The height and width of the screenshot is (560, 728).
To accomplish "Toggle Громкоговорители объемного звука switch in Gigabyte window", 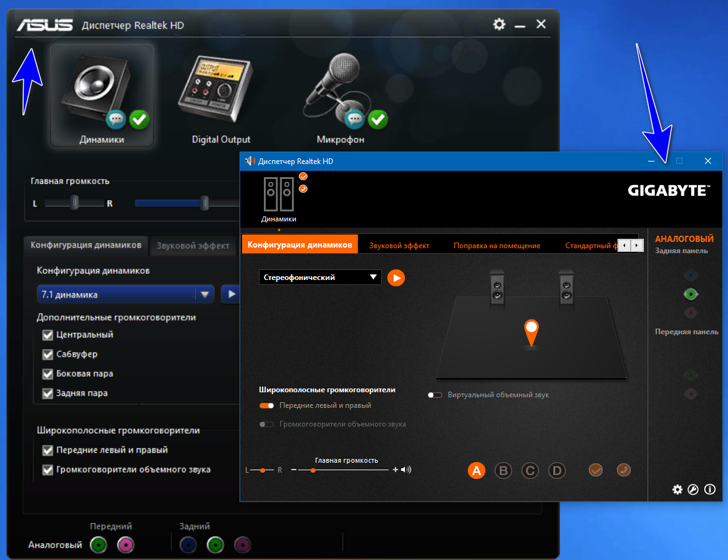I will coord(266,424).
